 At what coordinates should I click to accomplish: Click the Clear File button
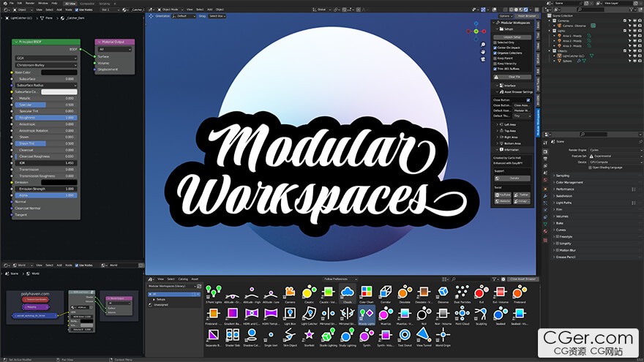(x=512, y=77)
